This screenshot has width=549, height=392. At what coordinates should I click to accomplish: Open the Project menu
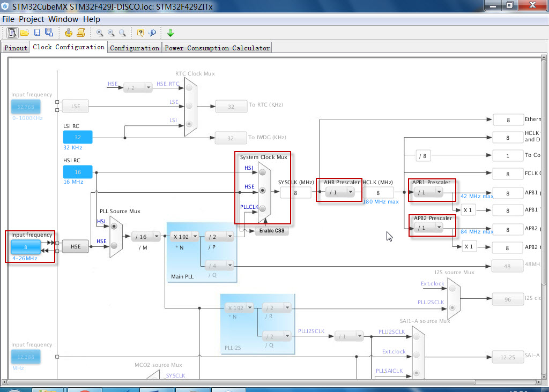[x=31, y=19]
